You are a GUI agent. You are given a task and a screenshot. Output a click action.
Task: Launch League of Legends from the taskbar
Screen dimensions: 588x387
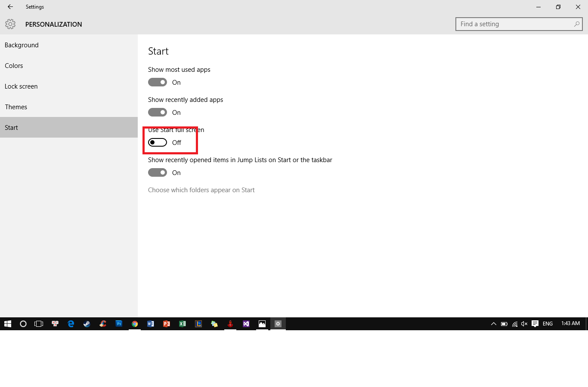tap(198, 324)
